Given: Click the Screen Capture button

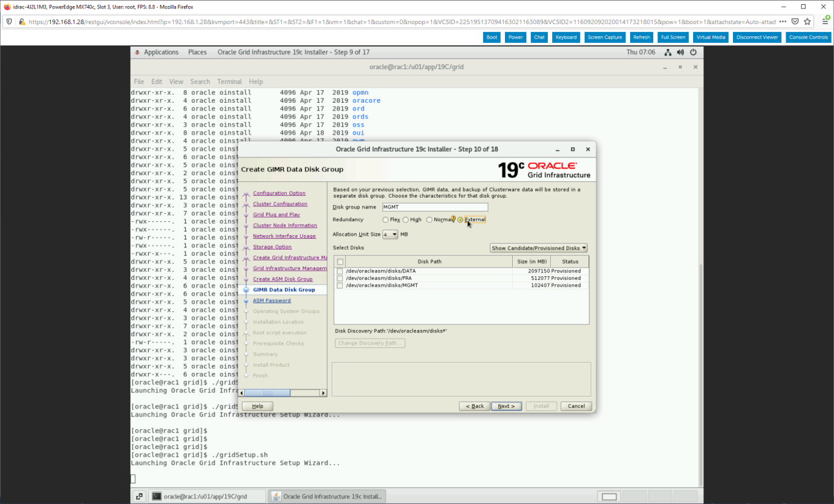Looking at the screenshot, I should pyautogui.click(x=605, y=37).
